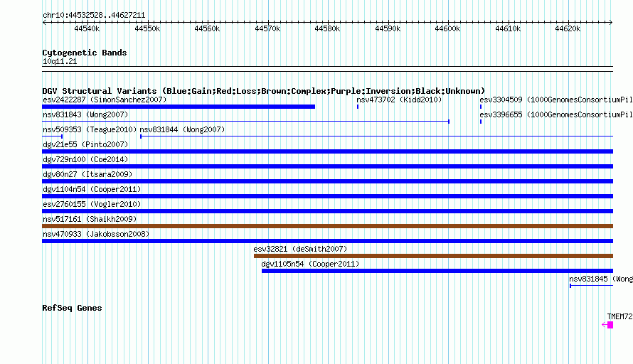Select the nsv473702 (Kidd2010) variant marker
The image size is (633, 364).
point(358,107)
